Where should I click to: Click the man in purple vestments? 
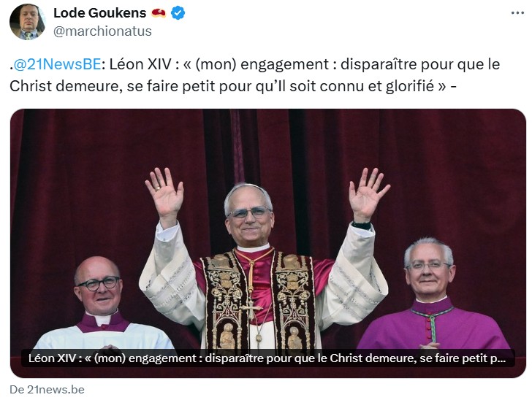[433, 295]
